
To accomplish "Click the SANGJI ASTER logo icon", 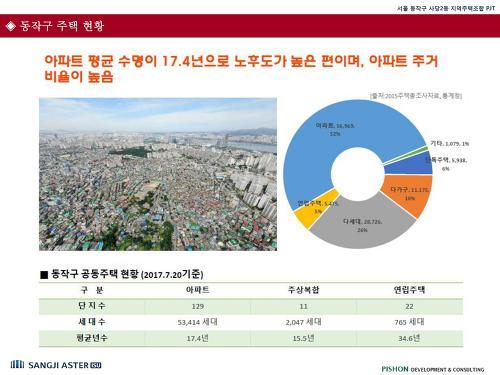I will click(17, 364).
